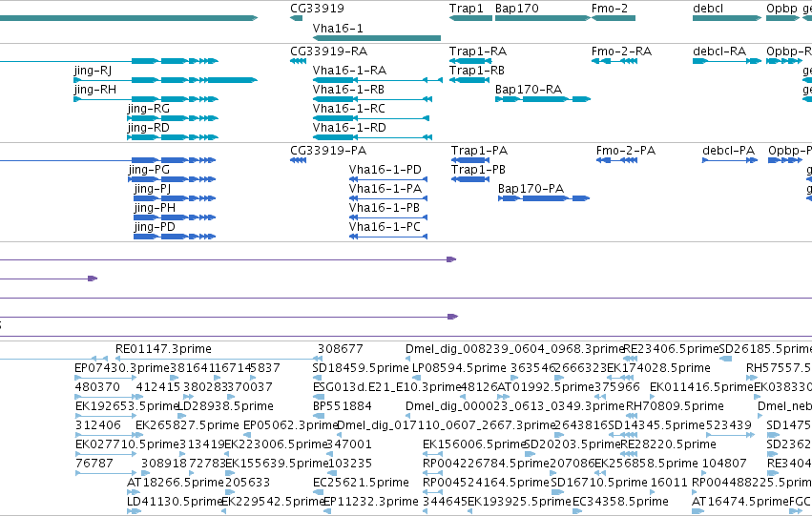Open EST label EC25621.5prime

(361, 484)
